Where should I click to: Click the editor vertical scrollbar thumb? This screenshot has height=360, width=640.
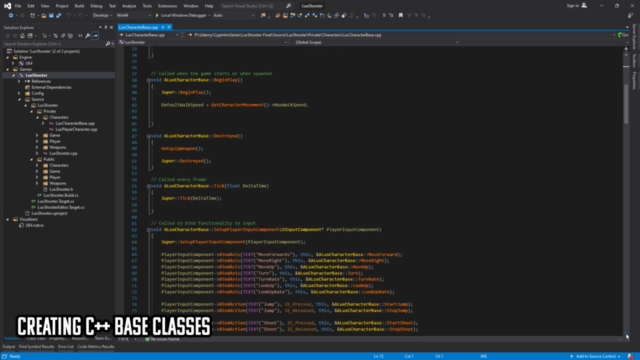626,104
